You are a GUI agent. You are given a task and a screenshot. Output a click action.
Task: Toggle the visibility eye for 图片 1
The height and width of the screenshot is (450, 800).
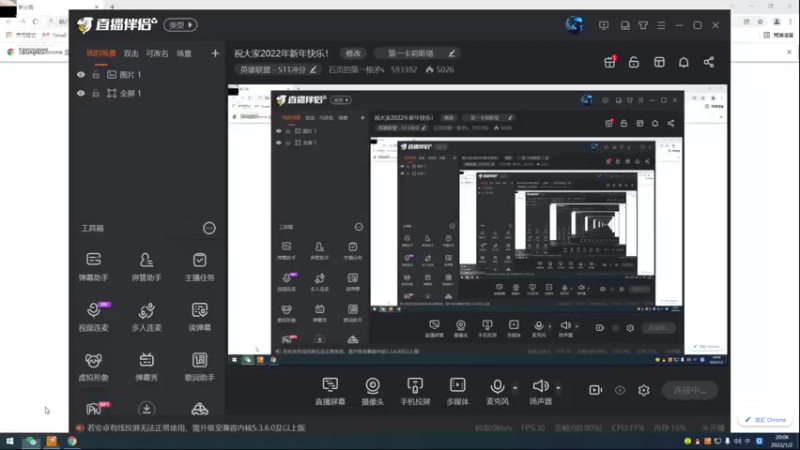tap(81, 74)
